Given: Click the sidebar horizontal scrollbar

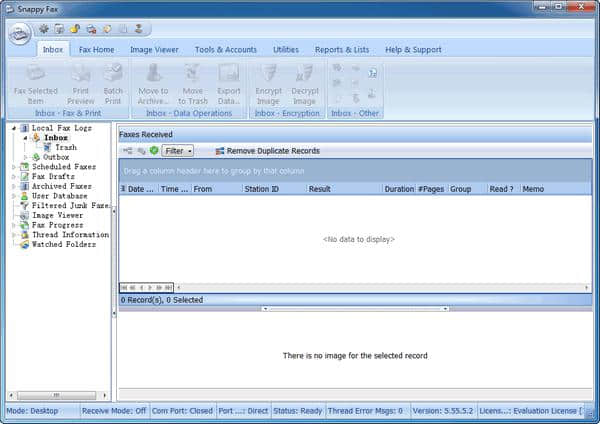Looking at the screenshot, I should tap(55, 395).
